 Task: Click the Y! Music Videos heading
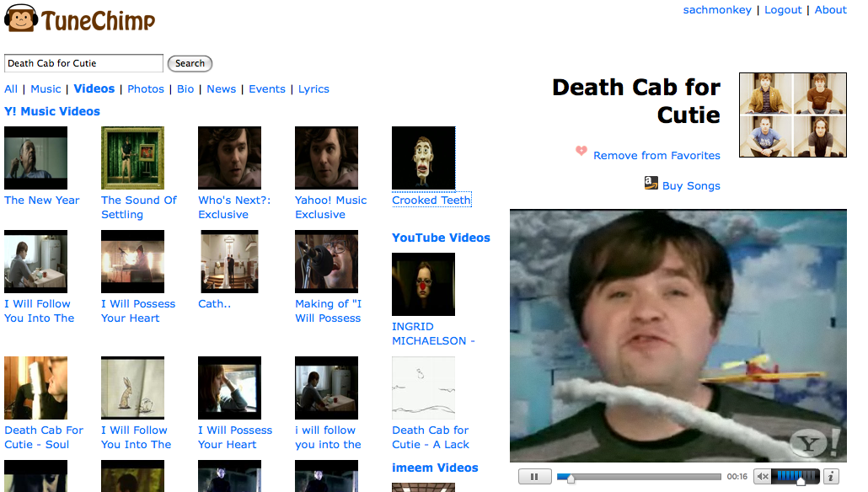(52, 111)
